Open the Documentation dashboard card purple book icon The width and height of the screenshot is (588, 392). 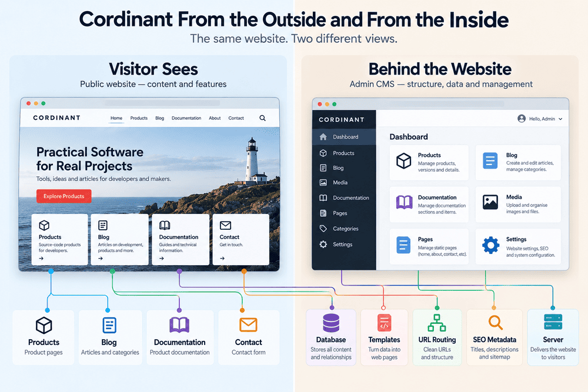(x=405, y=202)
